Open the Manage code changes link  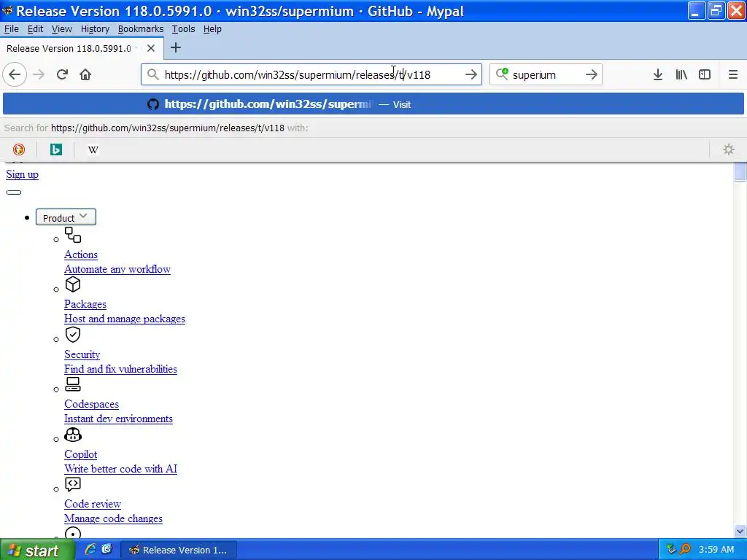click(113, 518)
